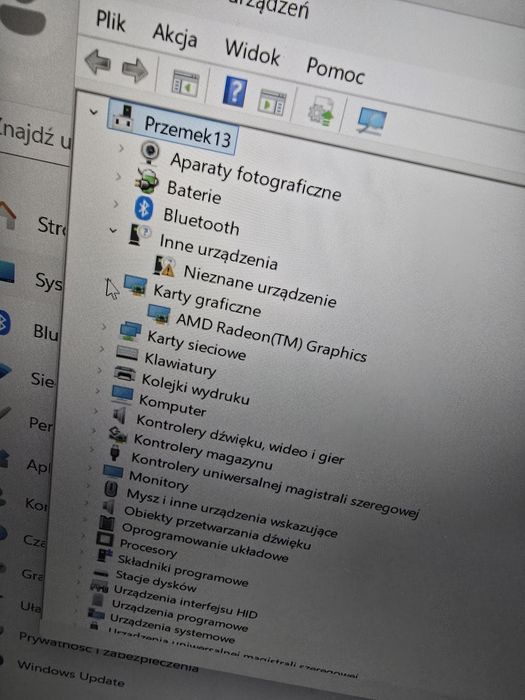The height and width of the screenshot is (700, 525).
Task: Click the blue question mark help icon
Action: (235, 91)
